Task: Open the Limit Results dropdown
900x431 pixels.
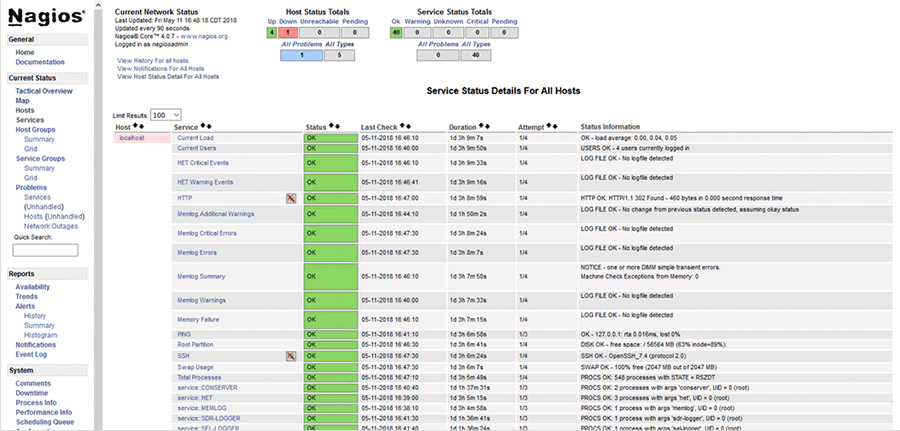Action: 167,115
